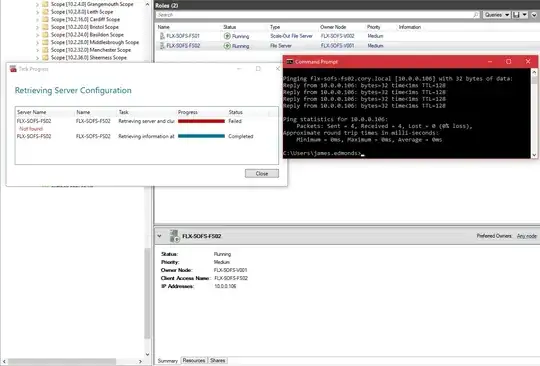This screenshot has width=540, height=366.
Task: Click the Progress column header in Task Progress
Action: (x=188, y=112)
